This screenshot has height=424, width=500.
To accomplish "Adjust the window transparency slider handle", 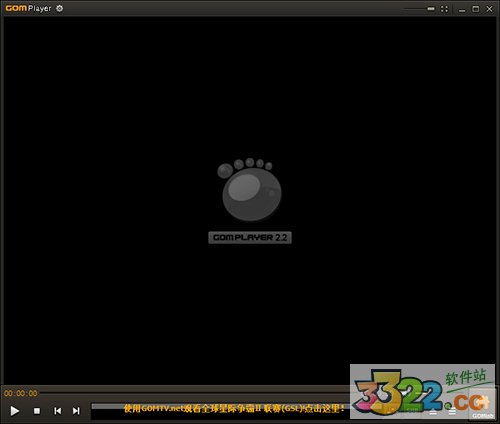I will point(431,9).
